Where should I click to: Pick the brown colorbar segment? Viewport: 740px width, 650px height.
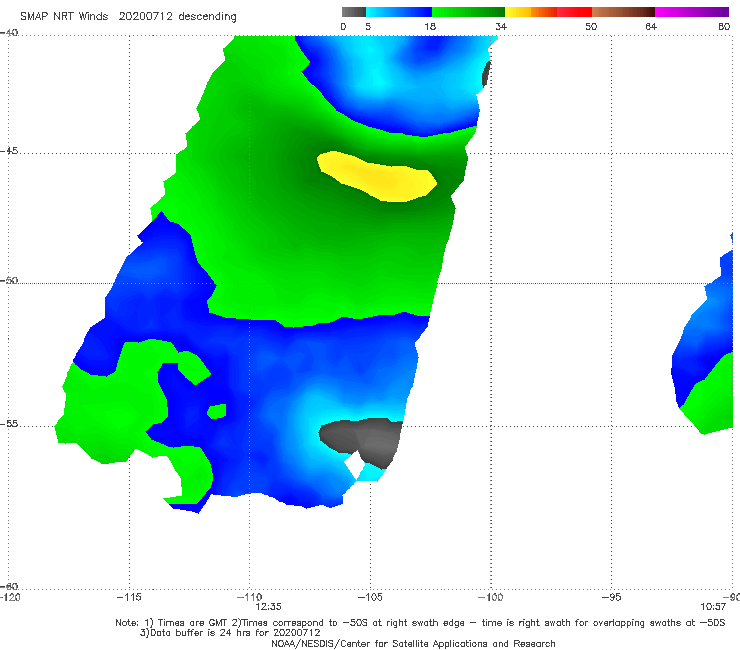(623, 12)
